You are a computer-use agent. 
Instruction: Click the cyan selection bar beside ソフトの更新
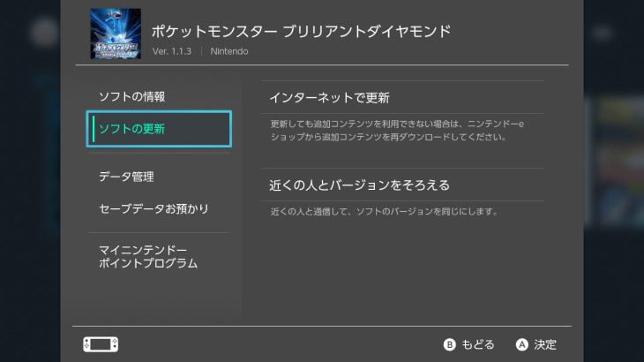[x=93, y=129]
